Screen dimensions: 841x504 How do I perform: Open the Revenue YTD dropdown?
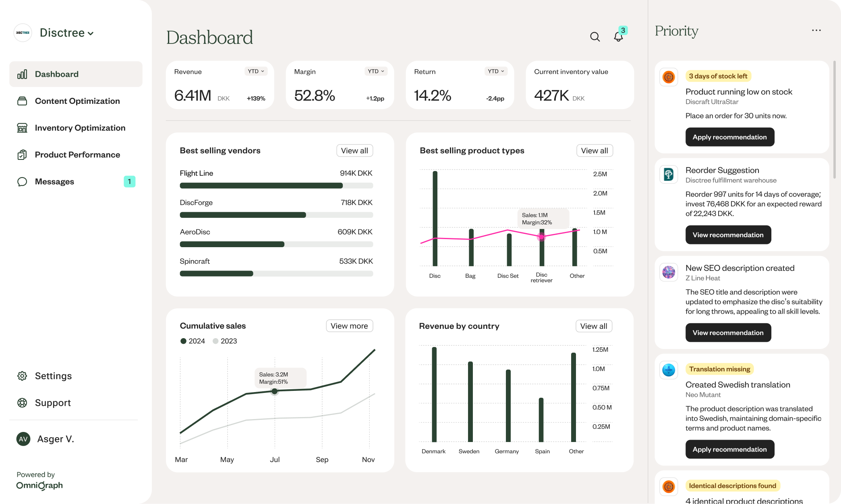(256, 71)
